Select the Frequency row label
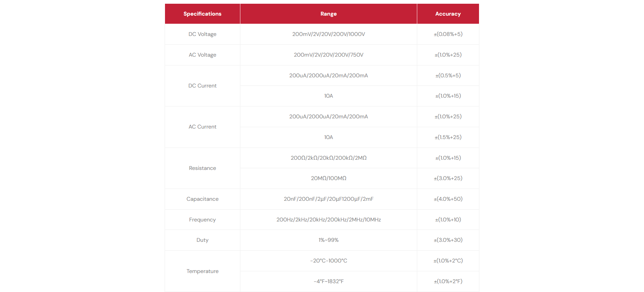Screen dimensions: 644x292 coord(202,220)
